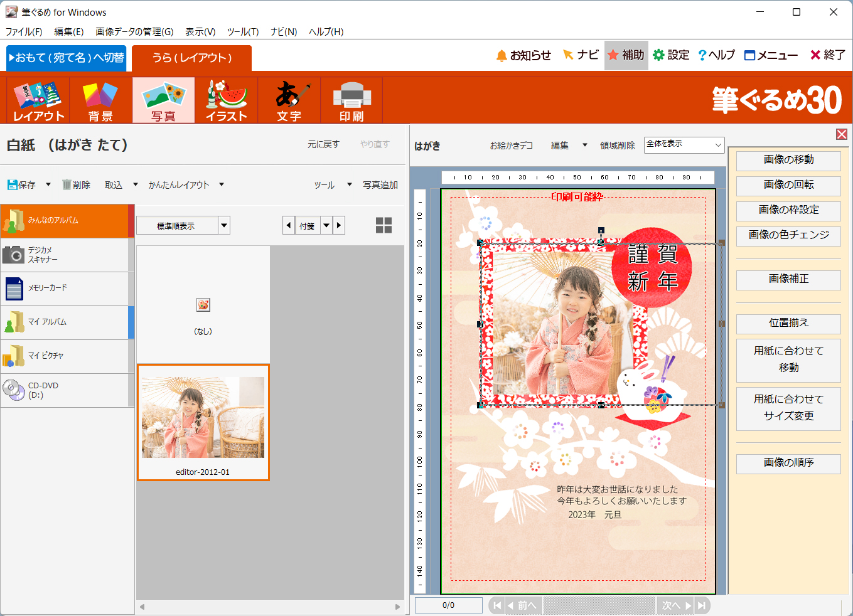Expand the かんたんレイアウト dropdown

point(222,185)
